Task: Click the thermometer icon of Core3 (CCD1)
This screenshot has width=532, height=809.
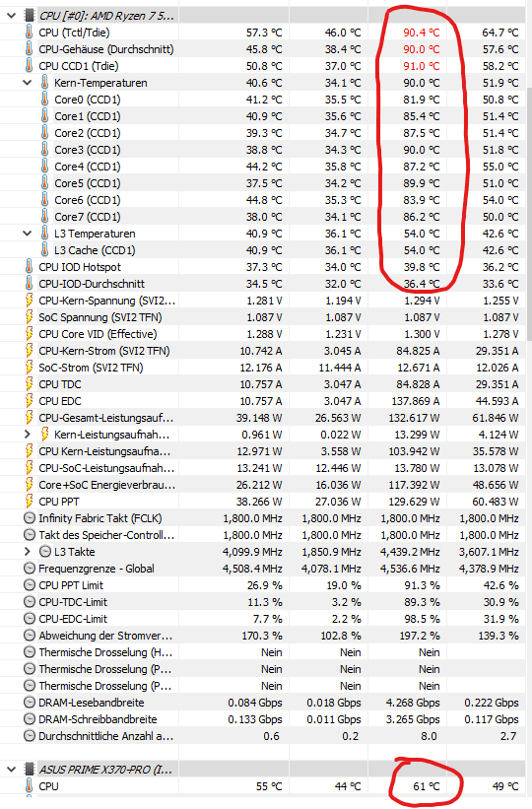Action: pyautogui.click(x=44, y=150)
